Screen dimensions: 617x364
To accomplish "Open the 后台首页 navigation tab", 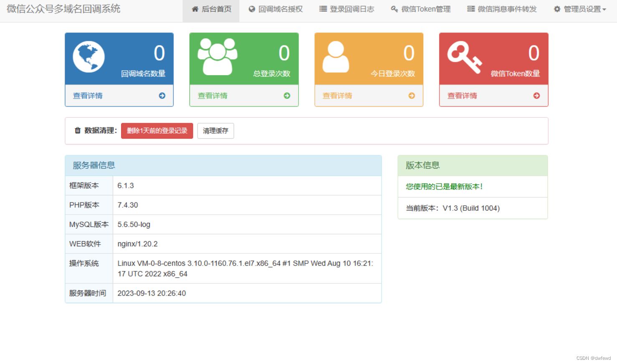I will pos(211,9).
